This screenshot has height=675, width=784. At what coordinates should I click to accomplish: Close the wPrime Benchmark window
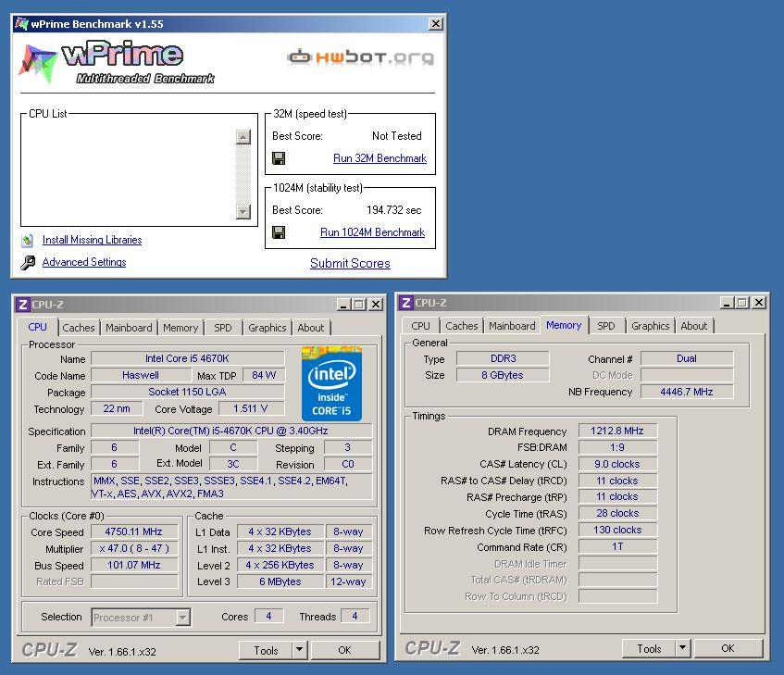436,23
